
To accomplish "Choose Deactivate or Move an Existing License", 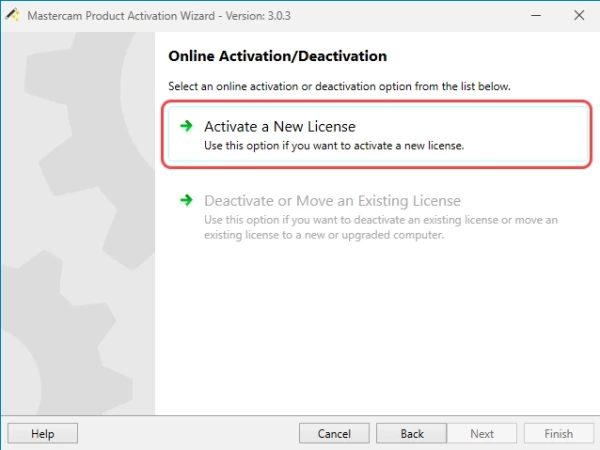I will [332, 201].
